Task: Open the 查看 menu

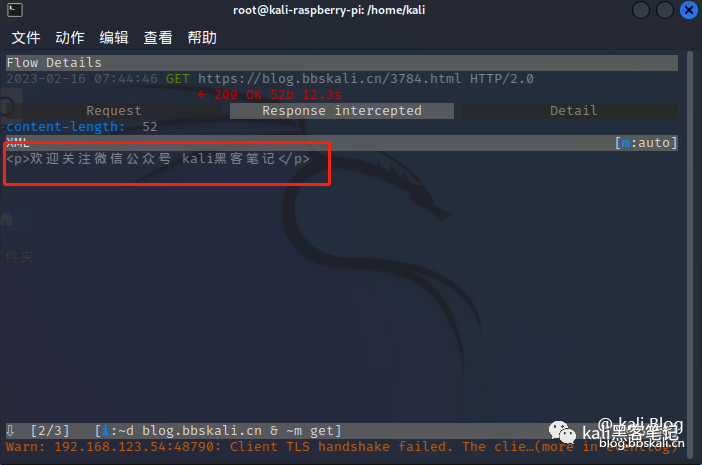Action: 158,38
